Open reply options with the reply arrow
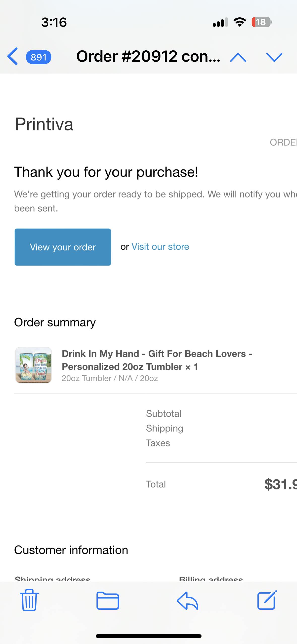Screen dimensions: 297x644 (x=188, y=600)
